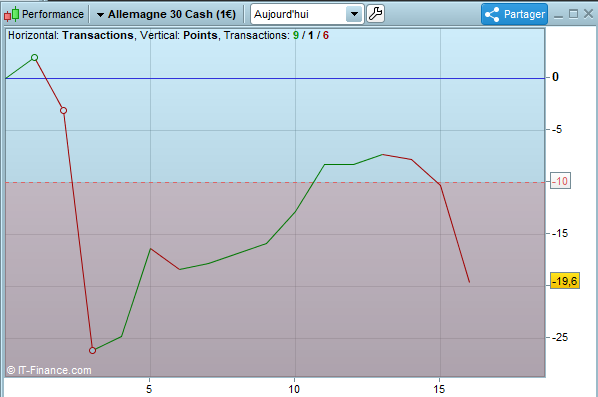Click the boxed -10 threshold label
Image resolution: width=598 pixels, height=397 pixels.
pos(560,181)
